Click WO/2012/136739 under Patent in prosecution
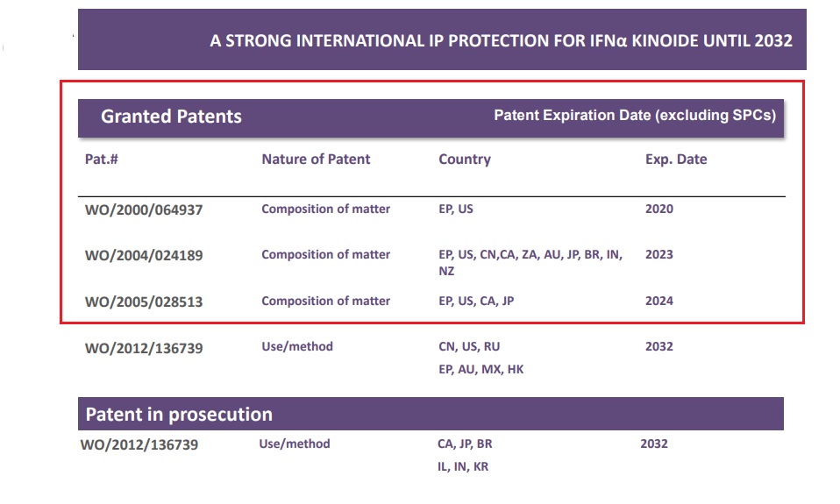 point(139,444)
